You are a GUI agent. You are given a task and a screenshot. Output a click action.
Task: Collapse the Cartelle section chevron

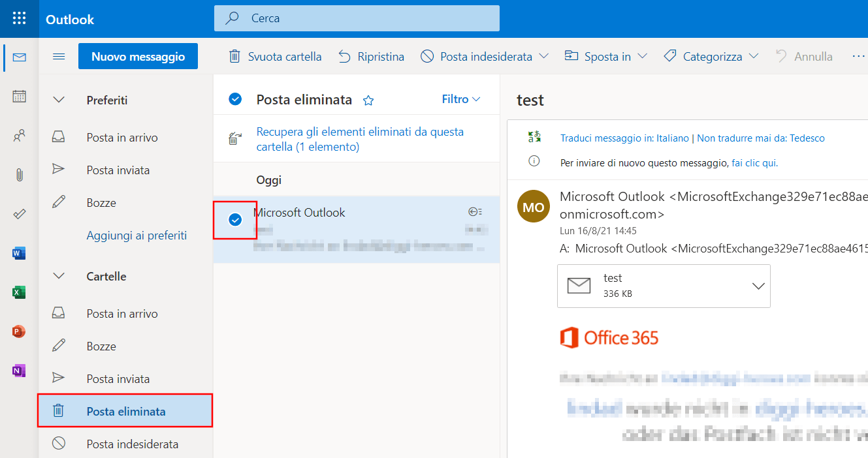pos(59,276)
